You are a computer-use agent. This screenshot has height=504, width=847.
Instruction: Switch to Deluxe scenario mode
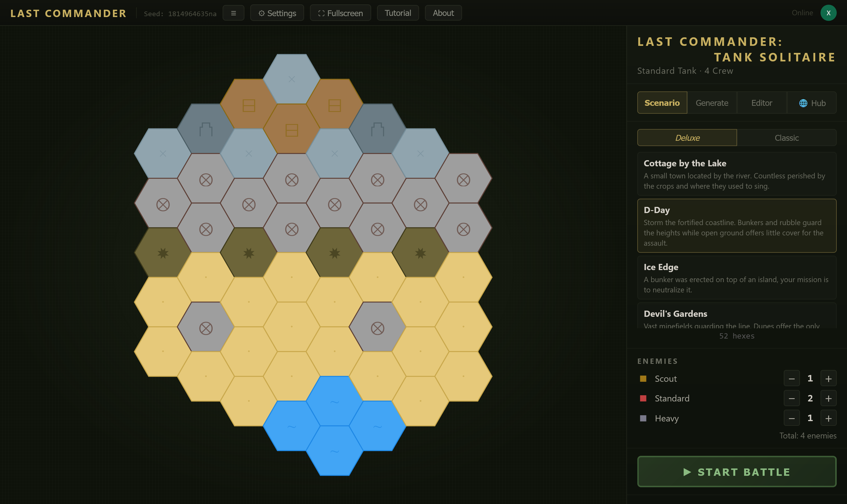[687, 138]
